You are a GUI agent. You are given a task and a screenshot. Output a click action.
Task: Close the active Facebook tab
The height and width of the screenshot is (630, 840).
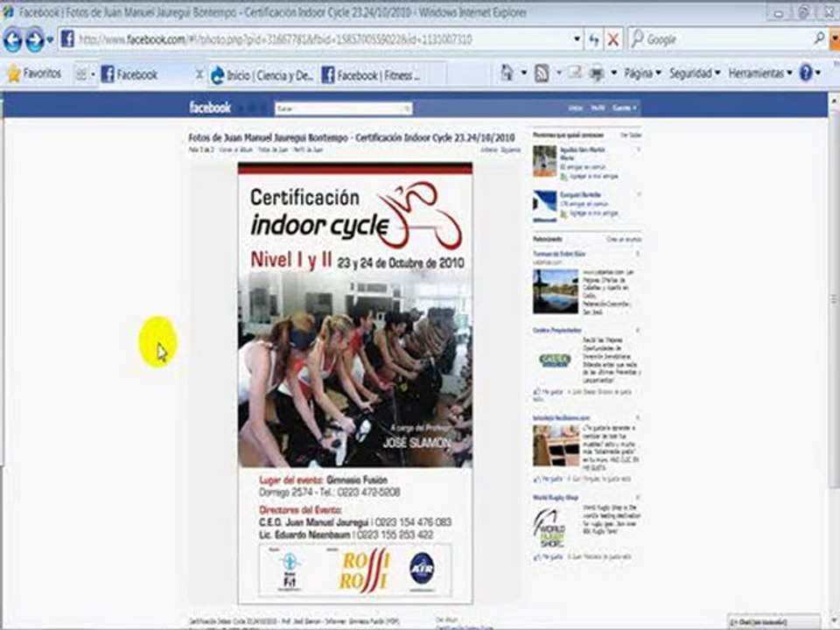click(x=199, y=74)
